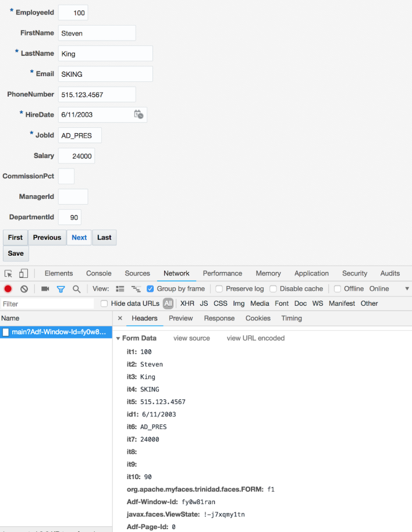412x532 pixels.
Task: Click the network Filter text box
Action: point(47,304)
